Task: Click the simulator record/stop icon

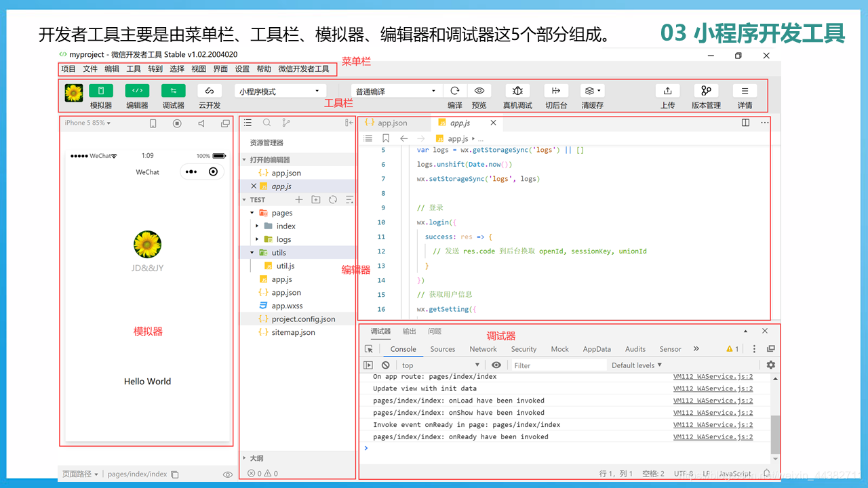Action: click(177, 123)
